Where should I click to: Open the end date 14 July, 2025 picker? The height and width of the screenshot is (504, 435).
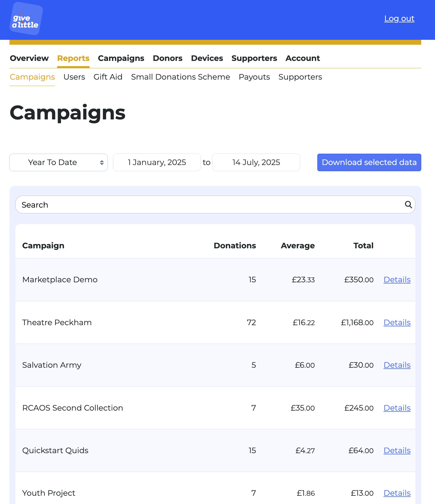256,162
